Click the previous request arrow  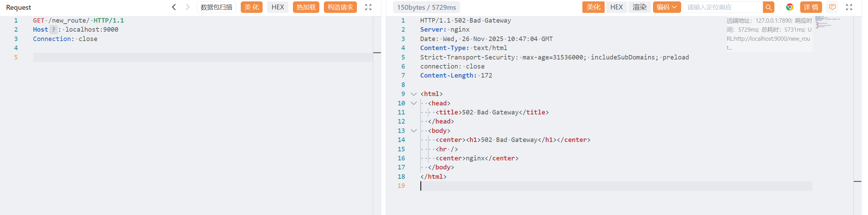[x=174, y=7]
